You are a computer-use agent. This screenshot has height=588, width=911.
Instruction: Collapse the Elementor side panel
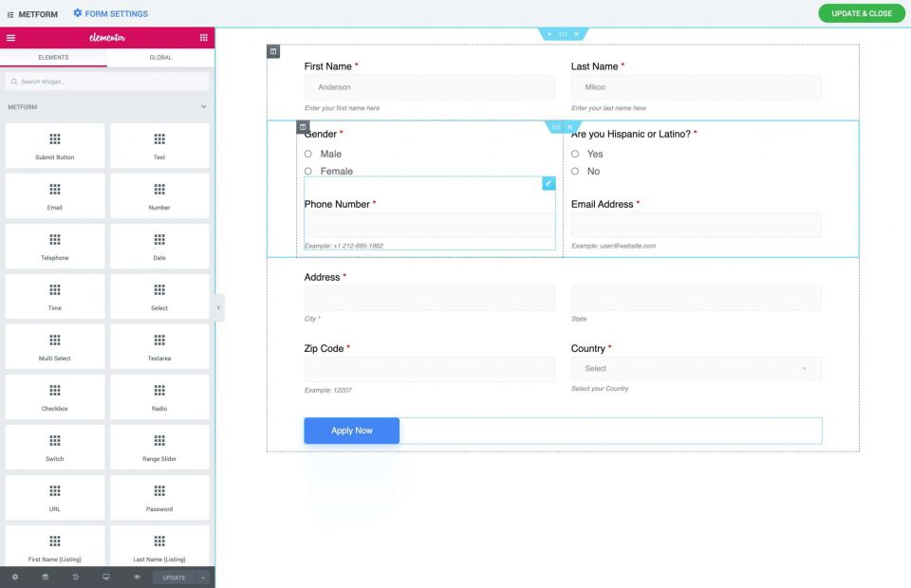pos(218,307)
